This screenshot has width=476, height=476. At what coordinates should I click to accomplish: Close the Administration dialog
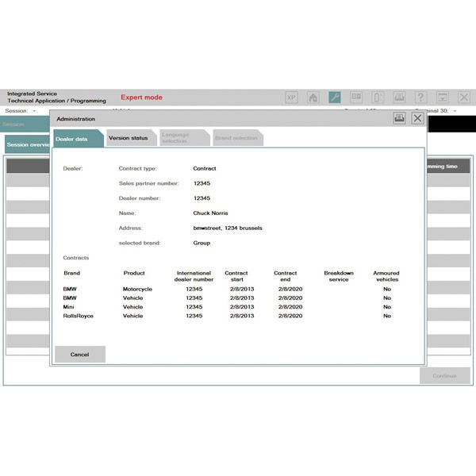point(417,118)
